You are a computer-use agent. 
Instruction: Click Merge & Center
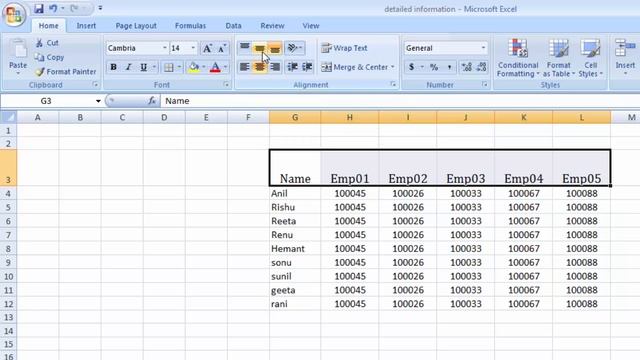(354, 67)
